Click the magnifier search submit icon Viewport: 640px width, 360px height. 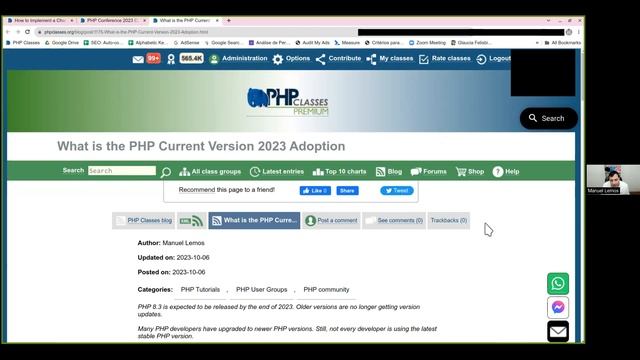pos(165,172)
